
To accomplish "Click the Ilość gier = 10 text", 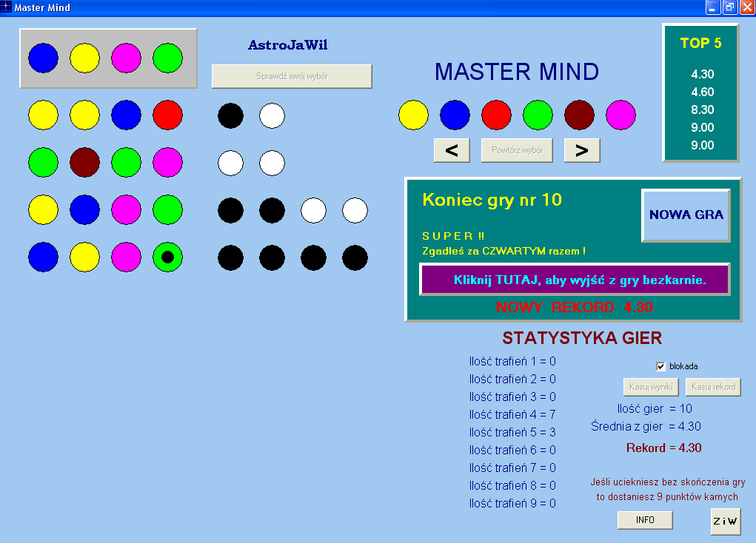I will pyautogui.click(x=655, y=408).
